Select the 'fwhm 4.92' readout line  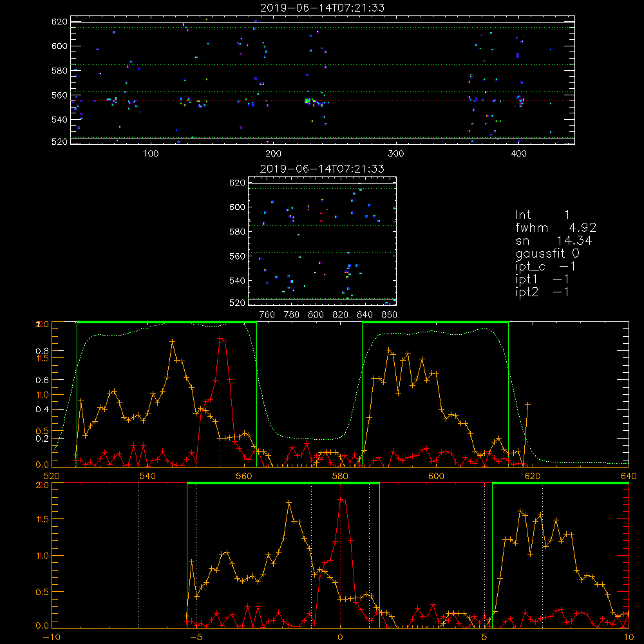[x=556, y=227]
